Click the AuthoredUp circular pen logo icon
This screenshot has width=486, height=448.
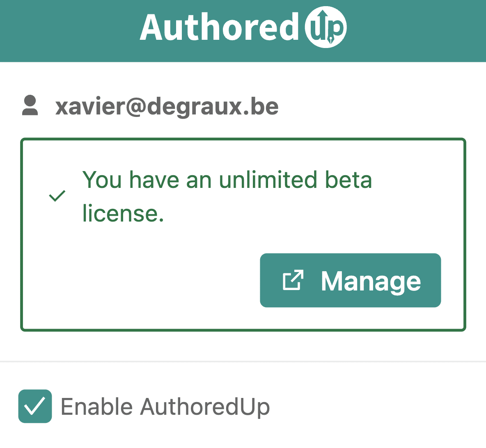click(x=326, y=27)
